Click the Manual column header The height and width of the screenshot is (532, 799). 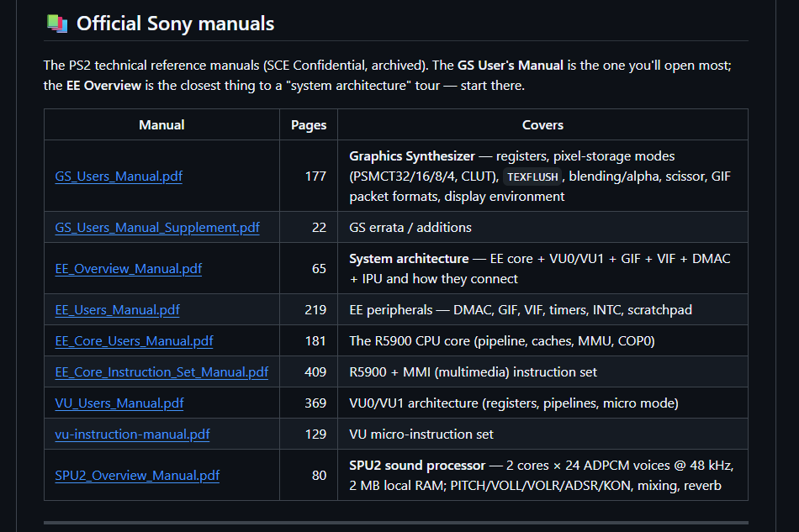(161, 124)
